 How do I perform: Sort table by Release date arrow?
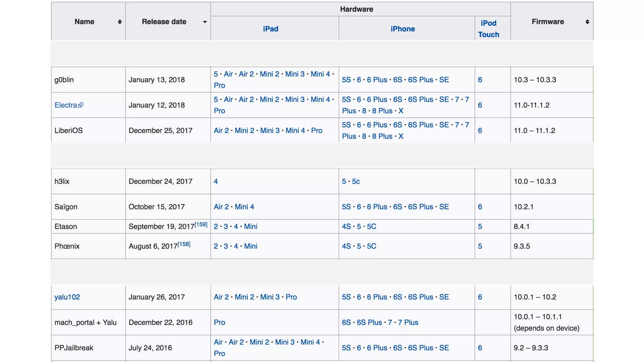(x=205, y=22)
